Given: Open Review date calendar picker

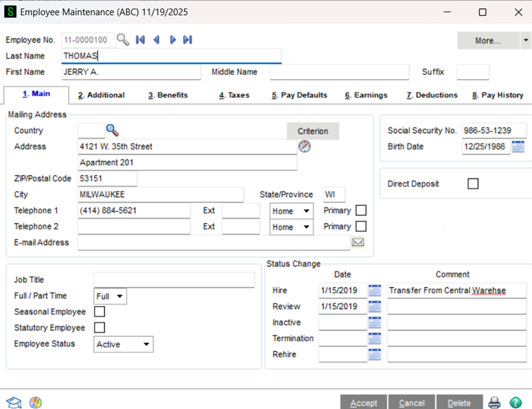Looking at the screenshot, I should pos(374,306).
